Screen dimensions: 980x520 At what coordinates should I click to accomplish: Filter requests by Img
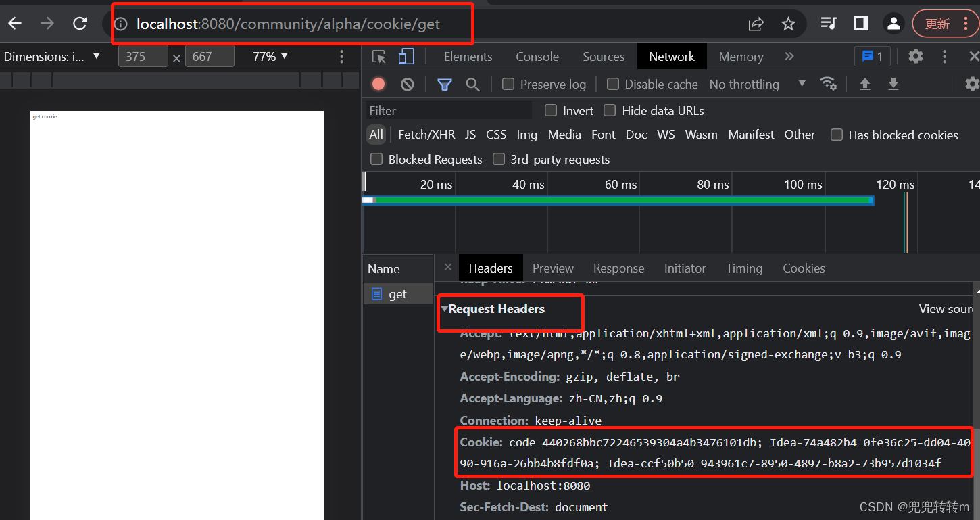pos(527,135)
